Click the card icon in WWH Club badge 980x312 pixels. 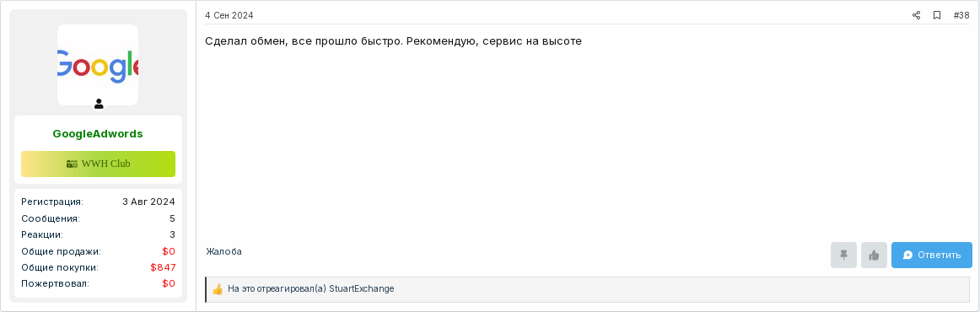coord(72,164)
